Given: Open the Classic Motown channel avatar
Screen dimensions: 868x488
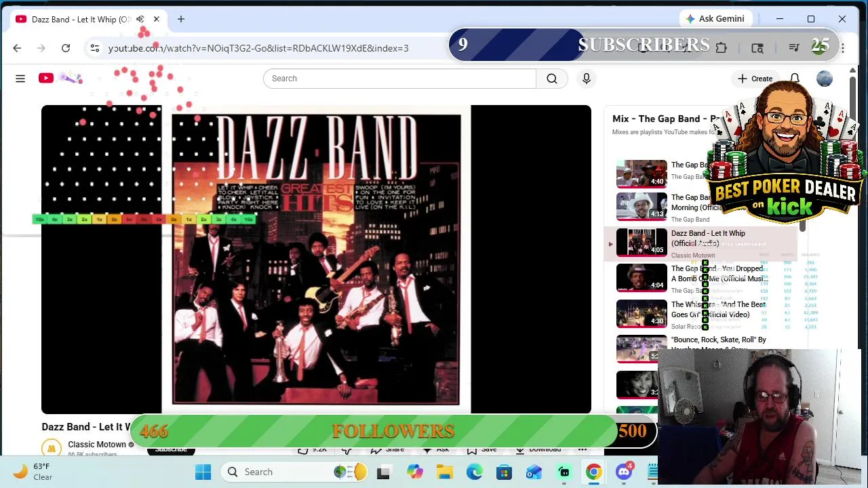Looking at the screenshot, I should pyautogui.click(x=52, y=448).
